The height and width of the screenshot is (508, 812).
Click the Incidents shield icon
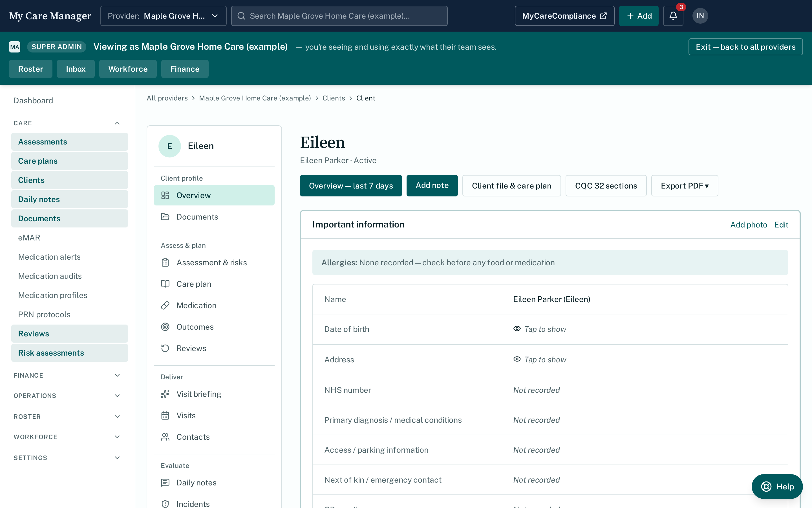click(165, 504)
